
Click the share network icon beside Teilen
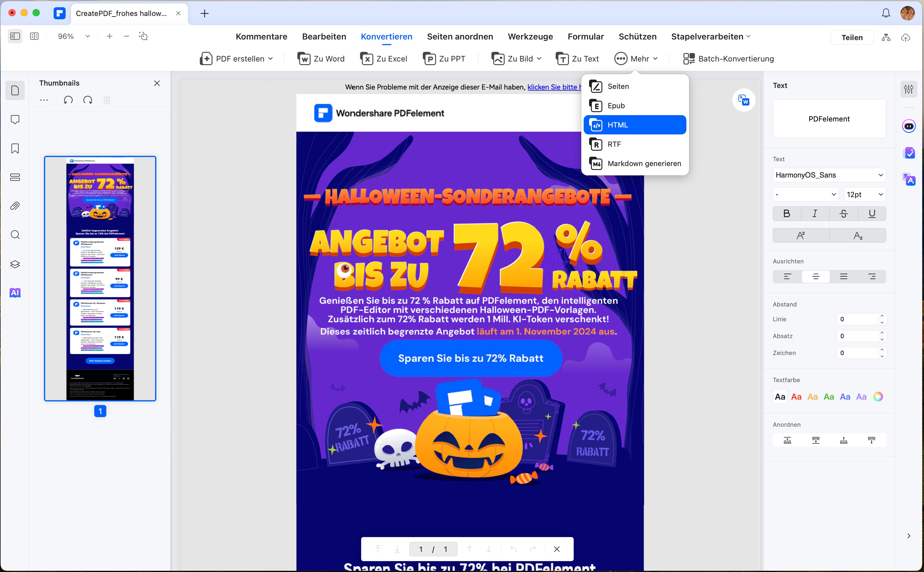[x=886, y=37]
